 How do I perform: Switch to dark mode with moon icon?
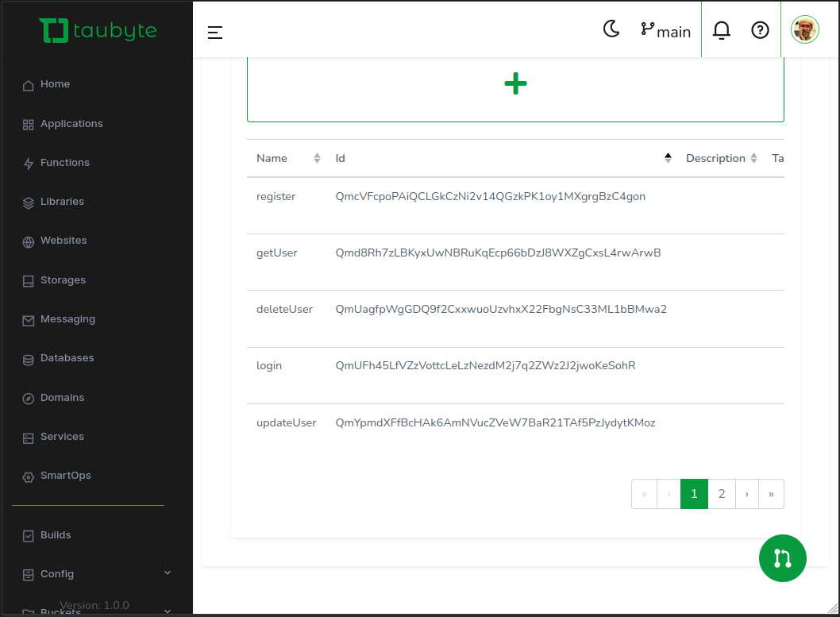pos(611,29)
